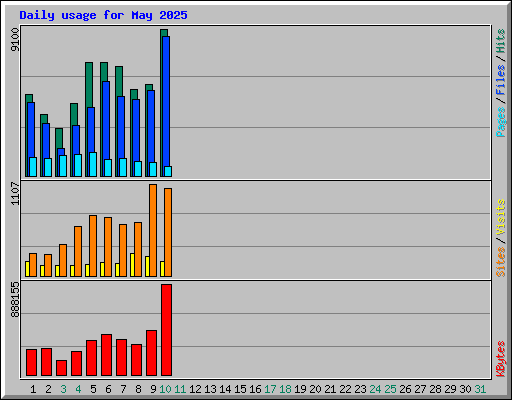Click day label 8 on x-axis

pyautogui.click(x=138, y=389)
